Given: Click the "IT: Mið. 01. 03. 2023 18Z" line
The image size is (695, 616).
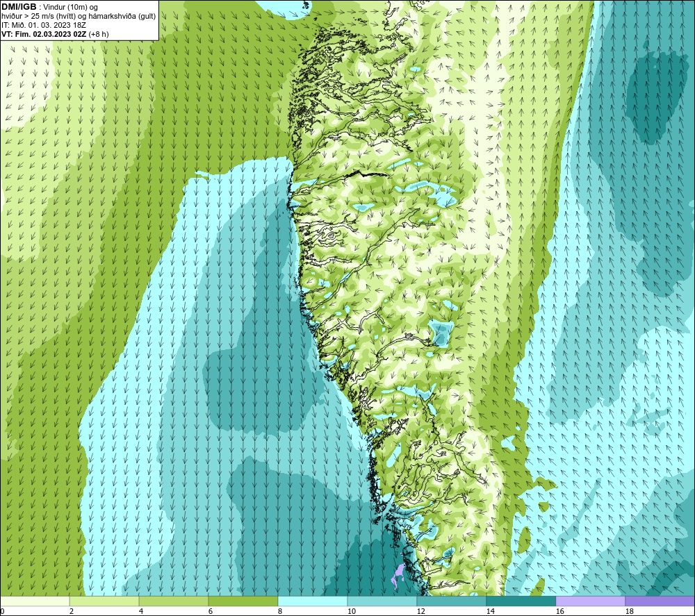Looking at the screenshot, I should coord(44,25).
